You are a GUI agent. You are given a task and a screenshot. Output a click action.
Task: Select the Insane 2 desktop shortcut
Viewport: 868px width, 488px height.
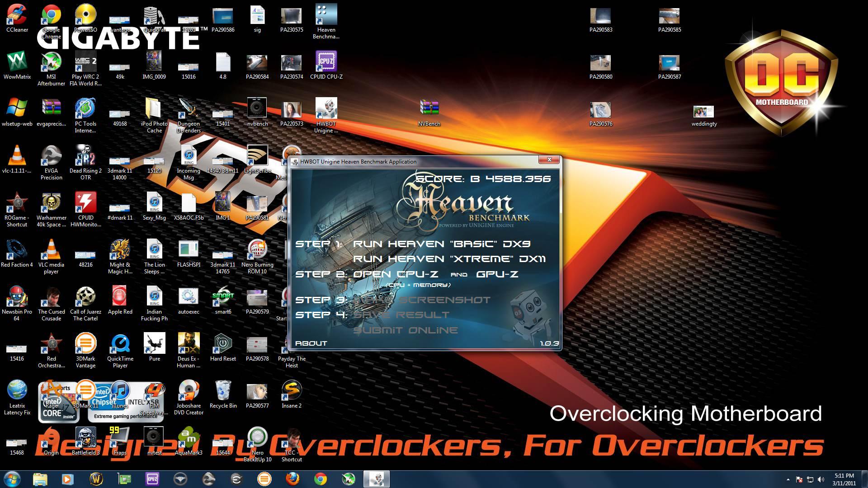coord(292,394)
